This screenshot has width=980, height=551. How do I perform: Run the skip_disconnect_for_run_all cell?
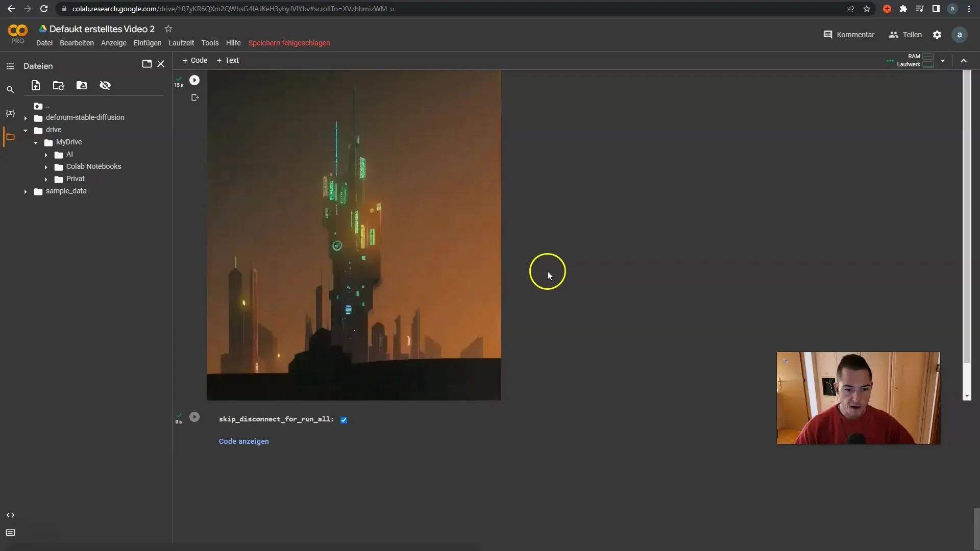tap(194, 417)
